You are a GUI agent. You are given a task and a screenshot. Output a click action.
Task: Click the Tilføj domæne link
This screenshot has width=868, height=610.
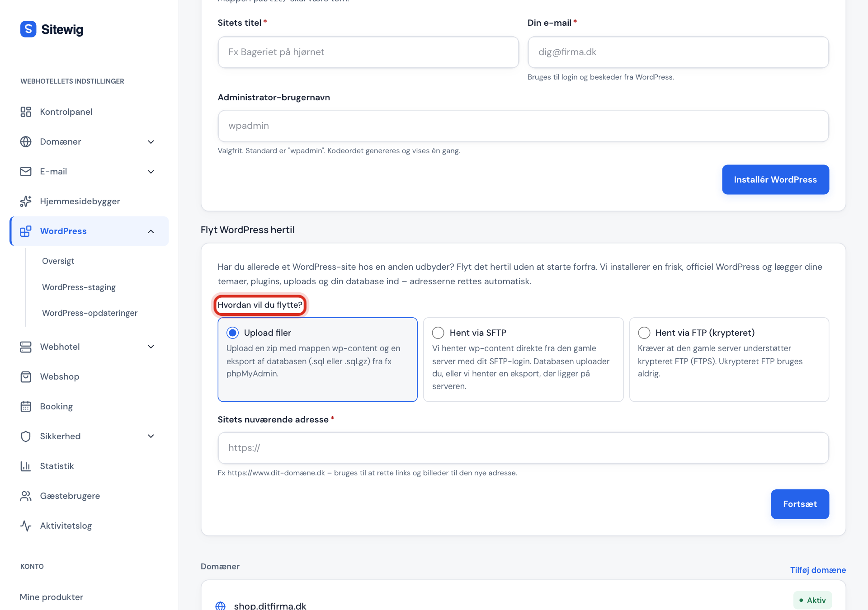point(818,570)
